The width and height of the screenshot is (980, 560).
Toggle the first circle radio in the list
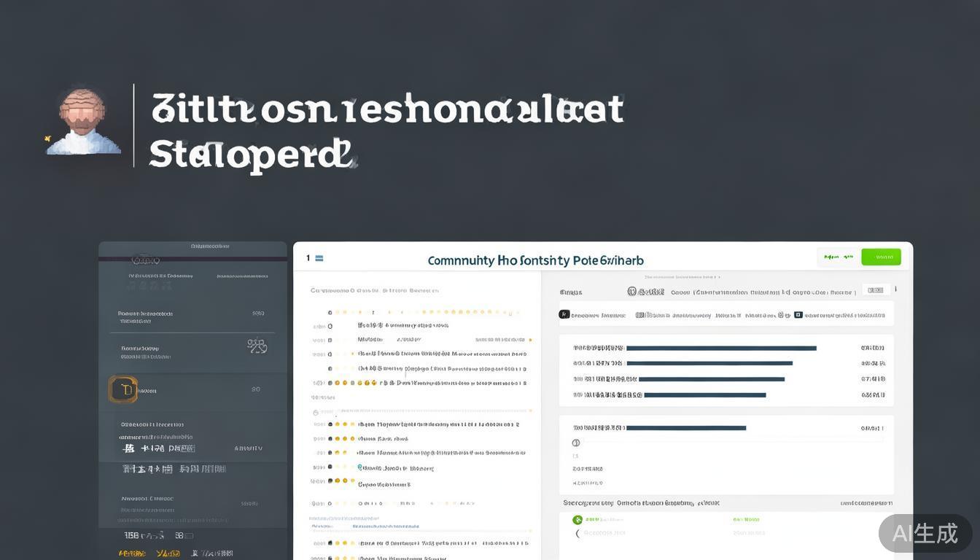coord(330,327)
